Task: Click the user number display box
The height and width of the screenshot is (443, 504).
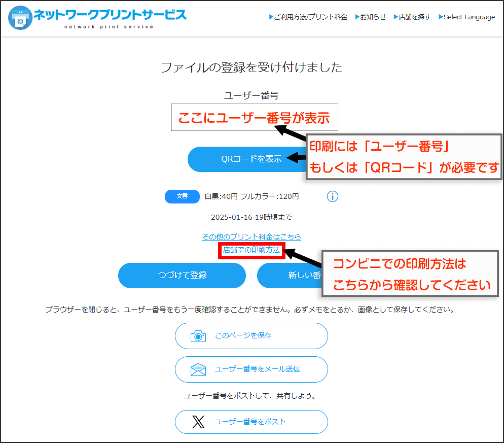Action: (x=254, y=118)
